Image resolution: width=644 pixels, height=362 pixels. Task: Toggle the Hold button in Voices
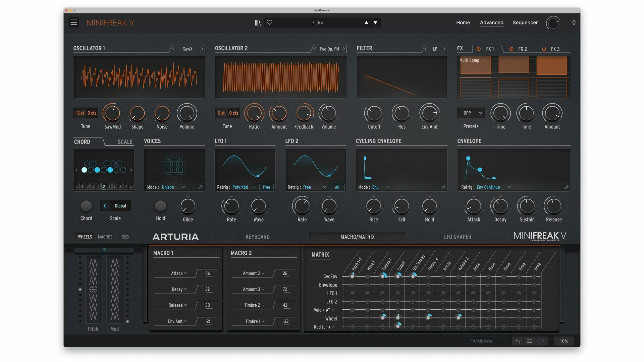(x=160, y=206)
